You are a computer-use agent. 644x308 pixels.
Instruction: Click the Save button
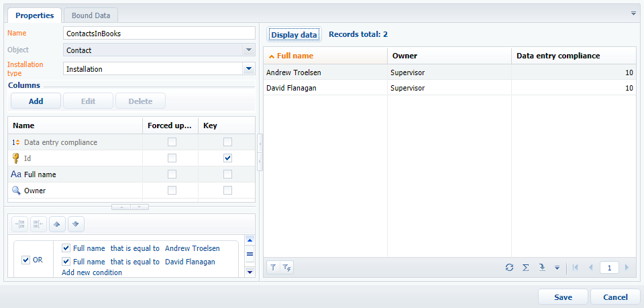click(563, 297)
